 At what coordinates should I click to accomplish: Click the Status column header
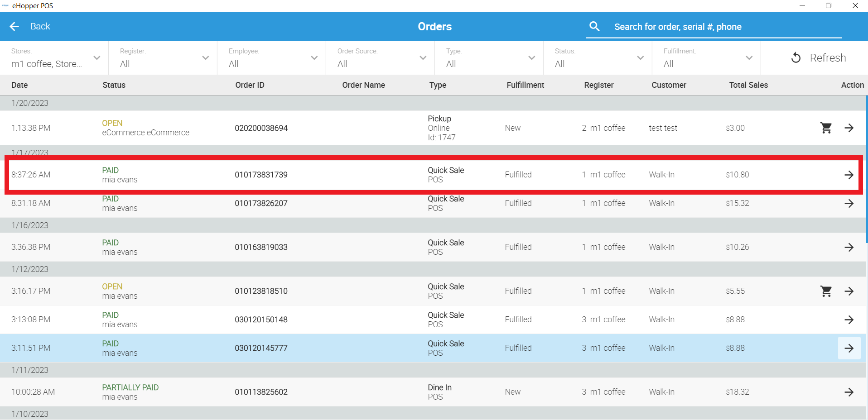coord(114,85)
